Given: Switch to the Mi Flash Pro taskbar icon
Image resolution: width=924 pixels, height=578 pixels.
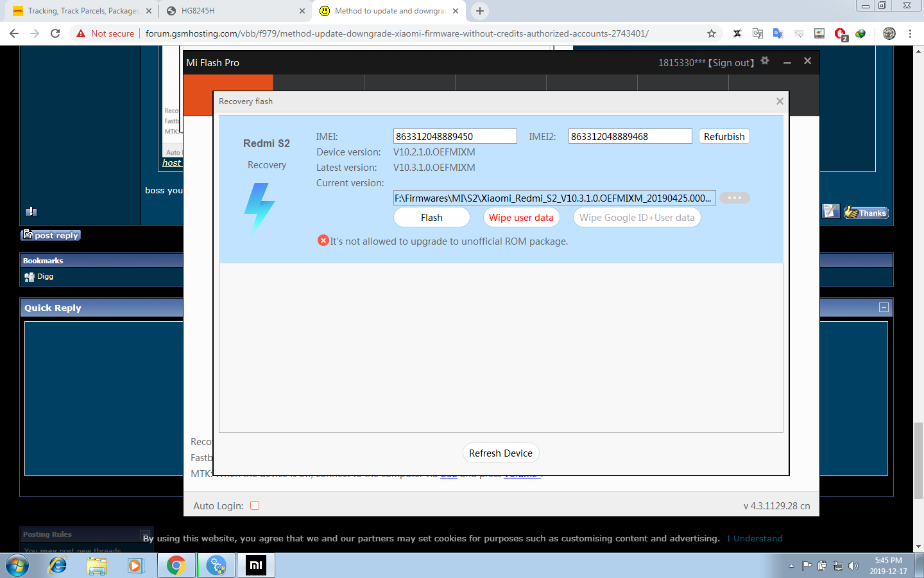Looking at the screenshot, I should (x=256, y=566).
